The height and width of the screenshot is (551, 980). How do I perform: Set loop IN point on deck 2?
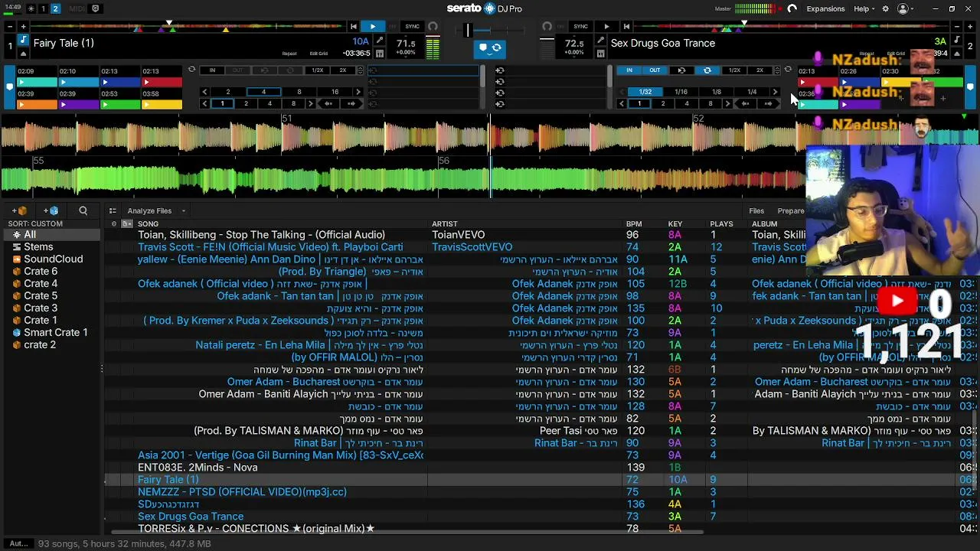point(629,70)
